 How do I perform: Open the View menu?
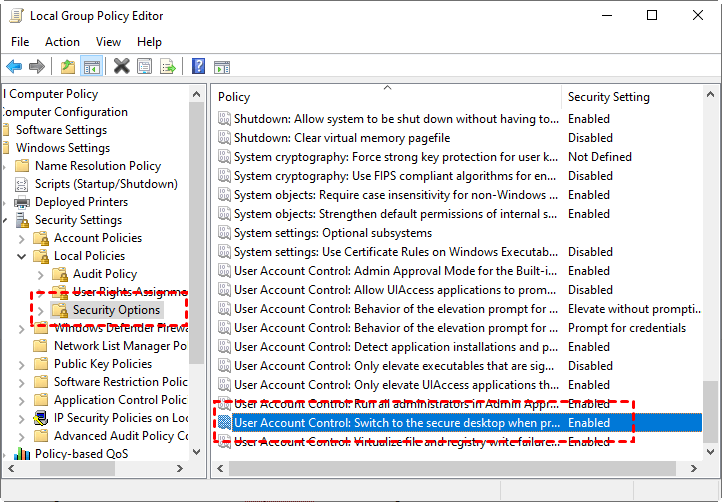pos(108,42)
